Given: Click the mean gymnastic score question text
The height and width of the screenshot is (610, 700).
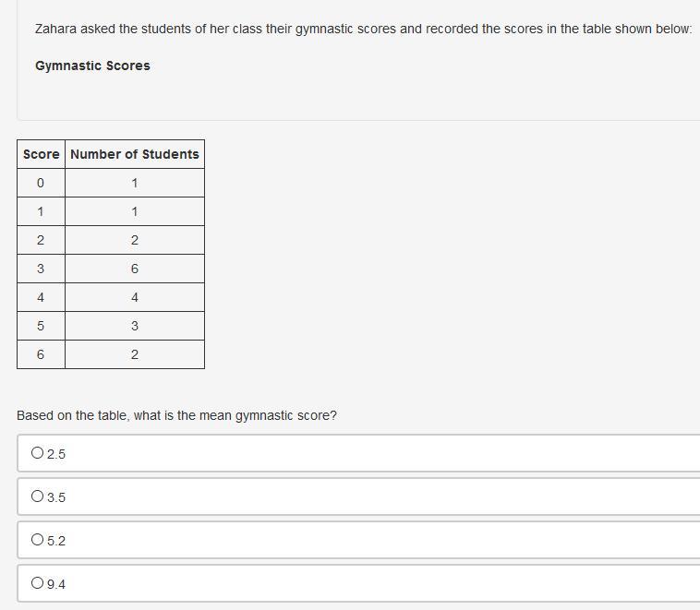Looking at the screenshot, I should tap(176, 415).
